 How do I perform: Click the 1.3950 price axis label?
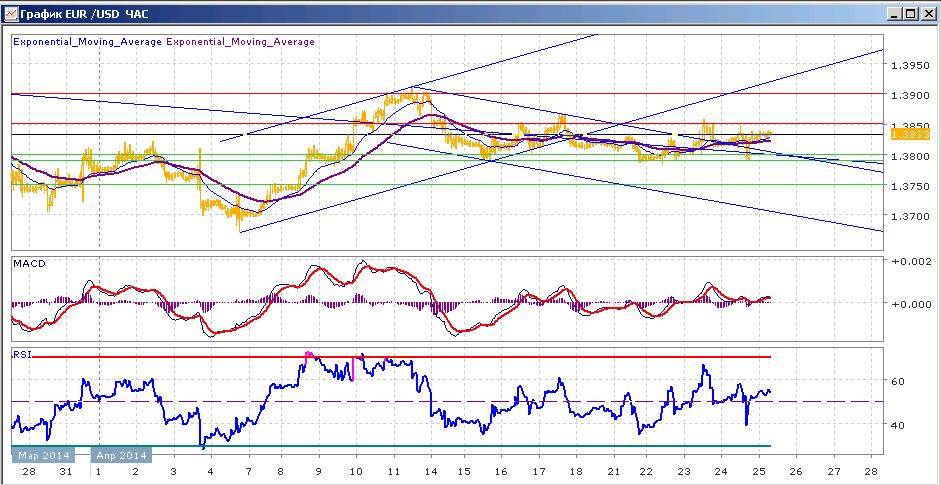coord(912,64)
